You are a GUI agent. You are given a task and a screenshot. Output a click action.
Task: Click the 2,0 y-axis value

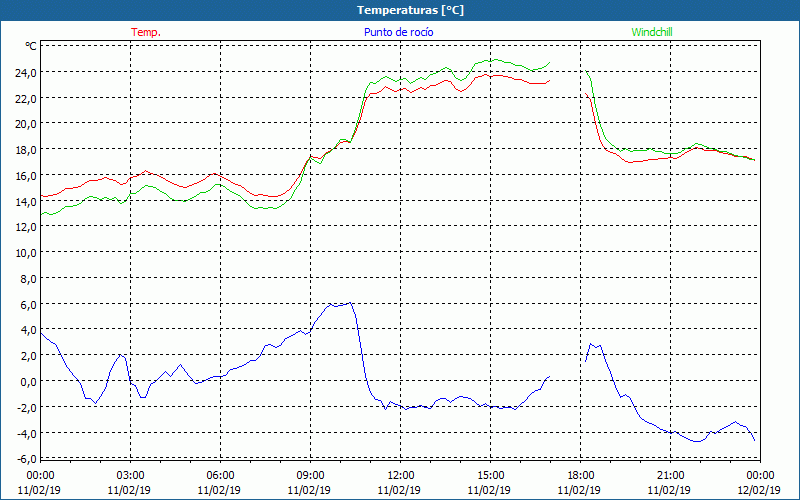coord(29,356)
